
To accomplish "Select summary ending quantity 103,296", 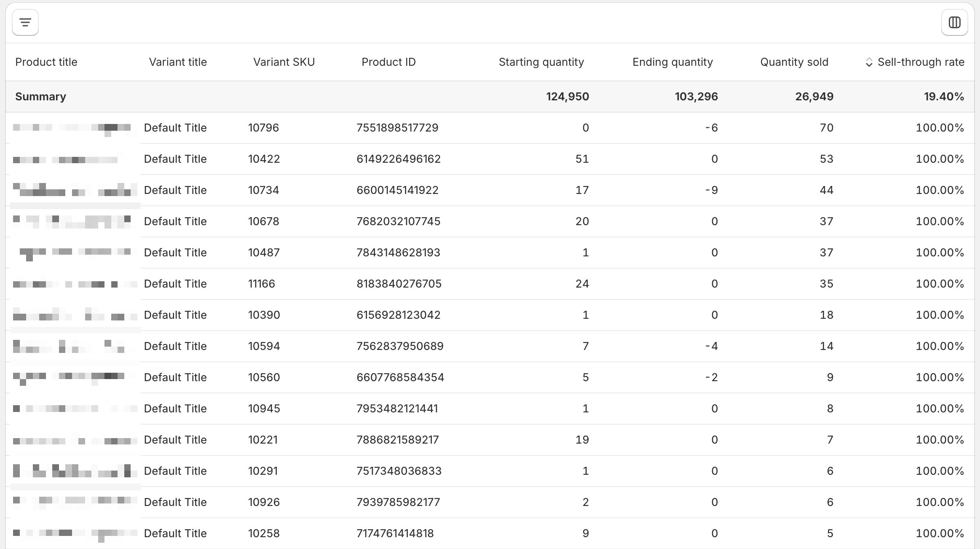I will point(696,97).
